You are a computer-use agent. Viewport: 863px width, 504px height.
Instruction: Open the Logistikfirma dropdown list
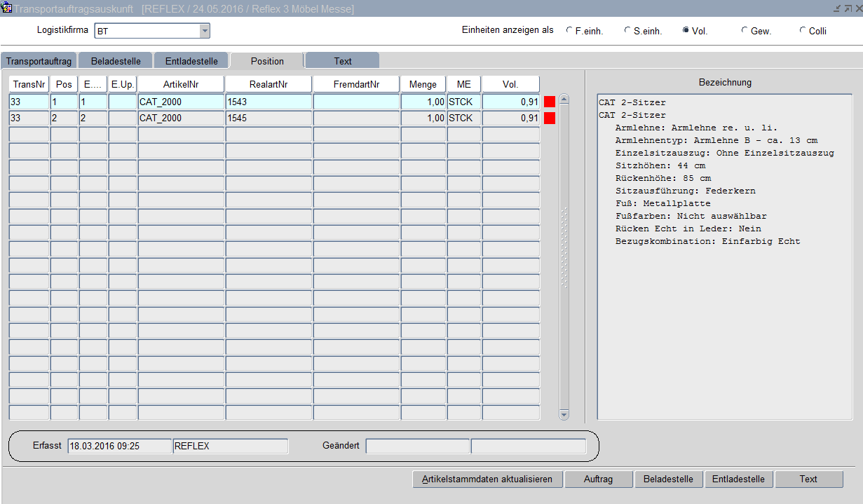tap(205, 31)
